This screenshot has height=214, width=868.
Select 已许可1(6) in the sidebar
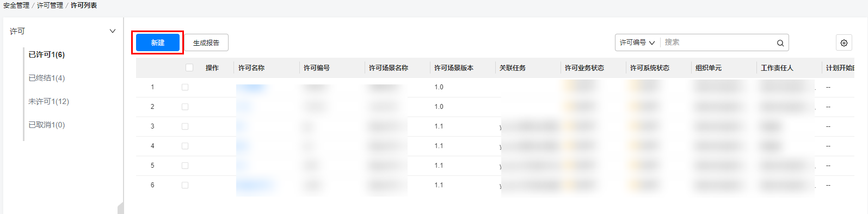click(x=47, y=54)
